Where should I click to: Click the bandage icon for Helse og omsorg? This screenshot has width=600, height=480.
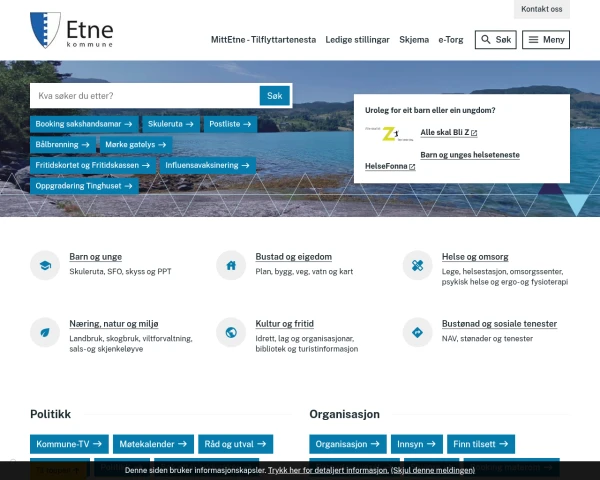(x=417, y=265)
